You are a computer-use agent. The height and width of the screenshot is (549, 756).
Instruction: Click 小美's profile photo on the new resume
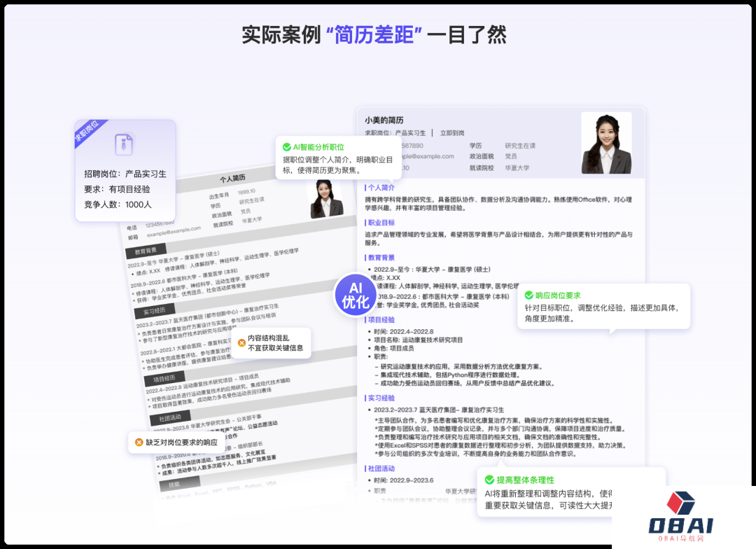pyautogui.click(x=608, y=144)
